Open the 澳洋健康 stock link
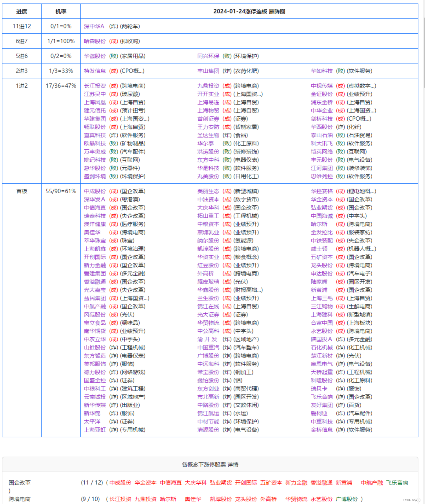Screen dimensions: 425x504 click(x=95, y=224)
